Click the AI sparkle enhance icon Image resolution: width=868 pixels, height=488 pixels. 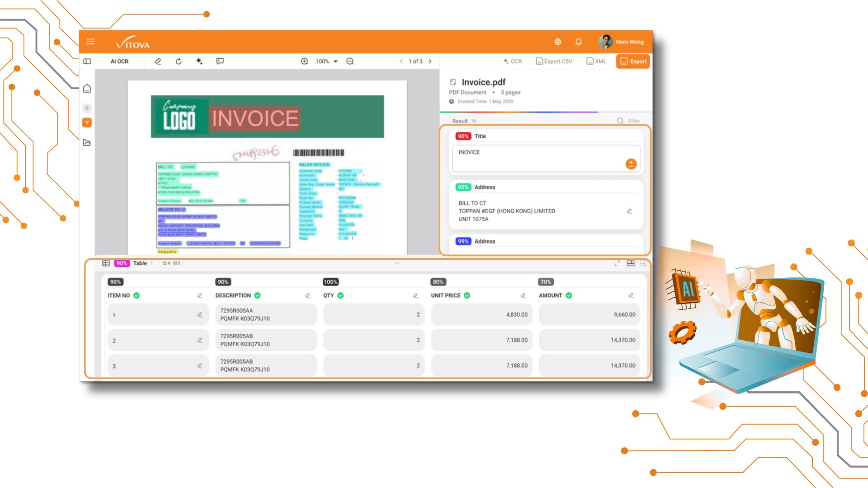point(199,61)
